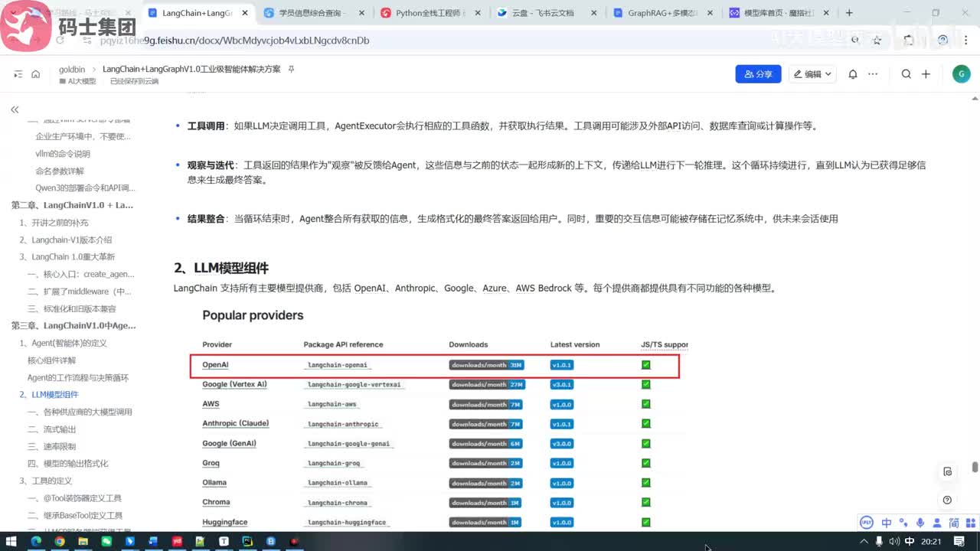Switch to the GraphRAG+多模态 tab
Screen dimensions: 980x551
(x=662, y=13)
